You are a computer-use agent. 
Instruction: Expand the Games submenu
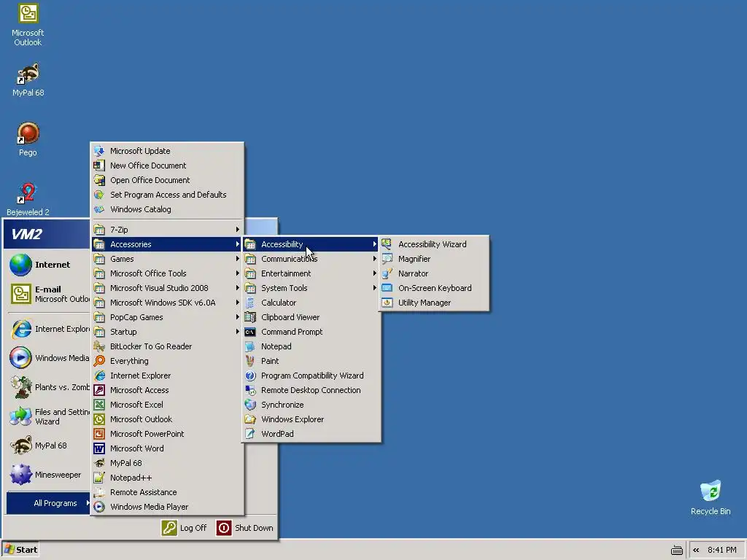click(167, 259)
